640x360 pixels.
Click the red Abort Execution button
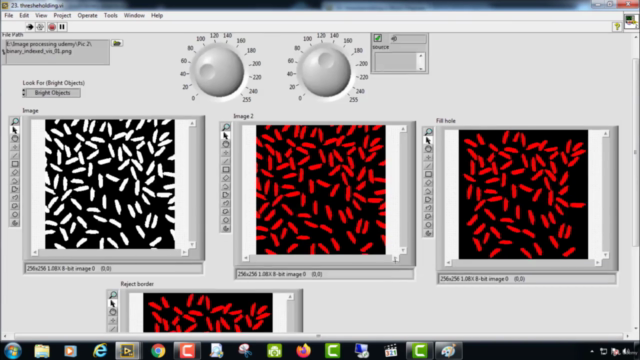pyautogui.click(x=52, y=27)
